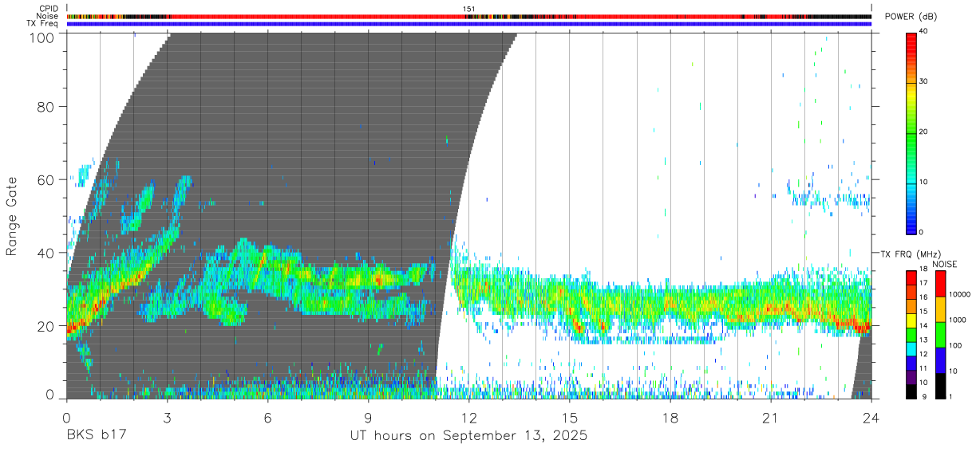980x452 pixels.
Task: Click the 100 label on the Range Gate axis
Action: 41,37
